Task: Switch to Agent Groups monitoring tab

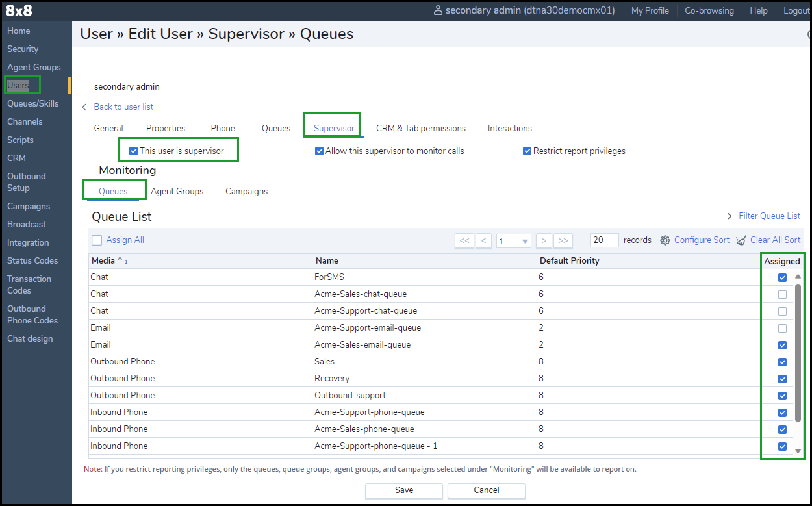Action: click(x=177, y=191)
